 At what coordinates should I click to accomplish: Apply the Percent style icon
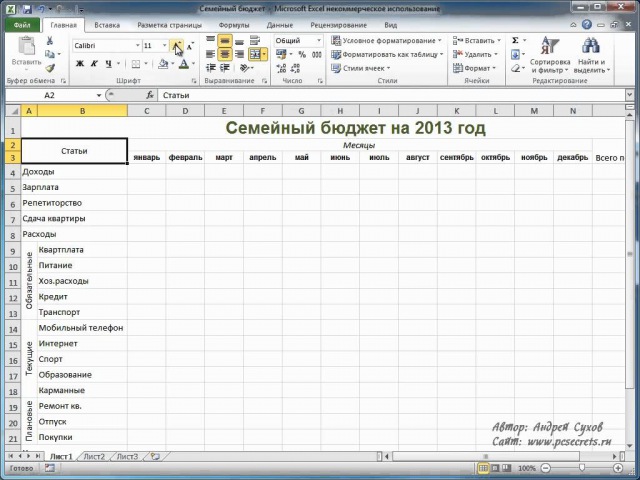pos(302,54)
